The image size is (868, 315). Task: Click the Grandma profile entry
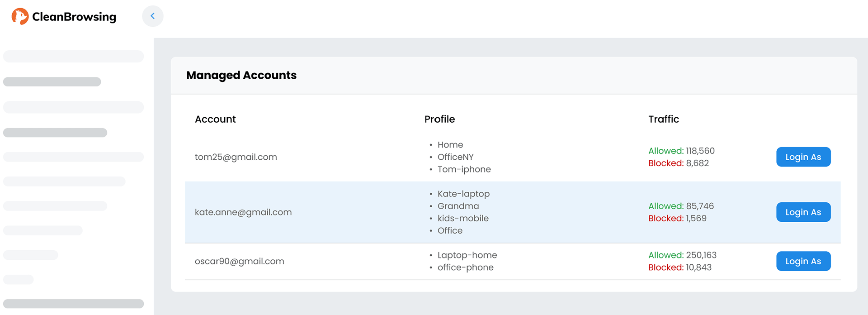tap(458, 206)
